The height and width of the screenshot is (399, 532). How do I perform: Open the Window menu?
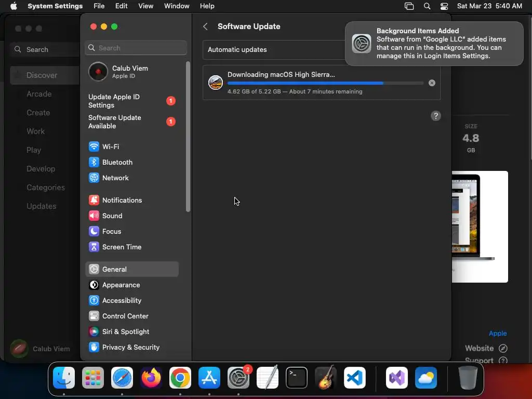click(x=177, y=6)
